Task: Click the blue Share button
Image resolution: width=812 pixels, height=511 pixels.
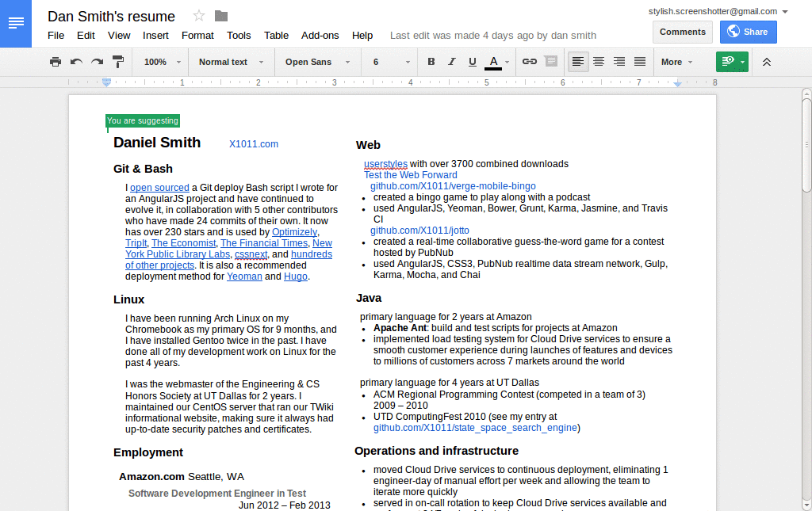Action: 748,32
